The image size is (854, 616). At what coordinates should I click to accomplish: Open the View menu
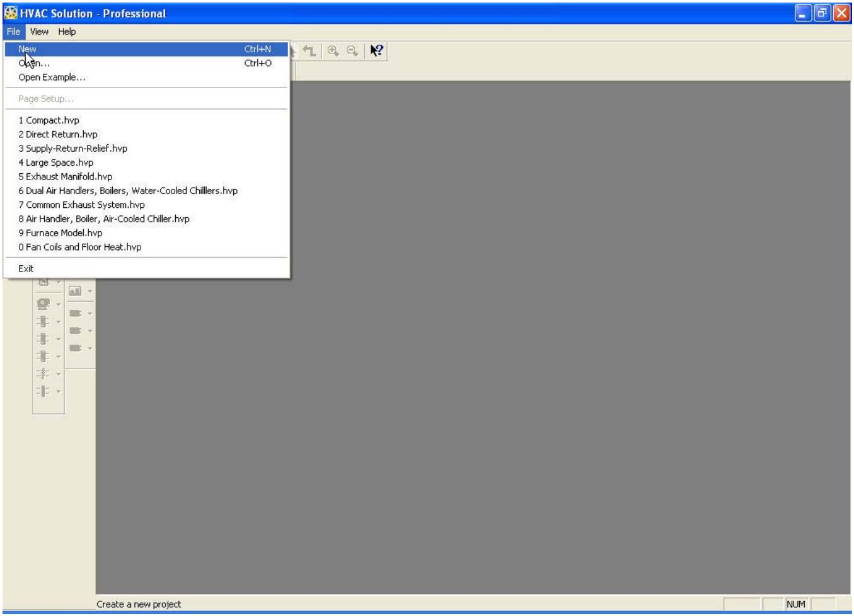tap(39, 31)
